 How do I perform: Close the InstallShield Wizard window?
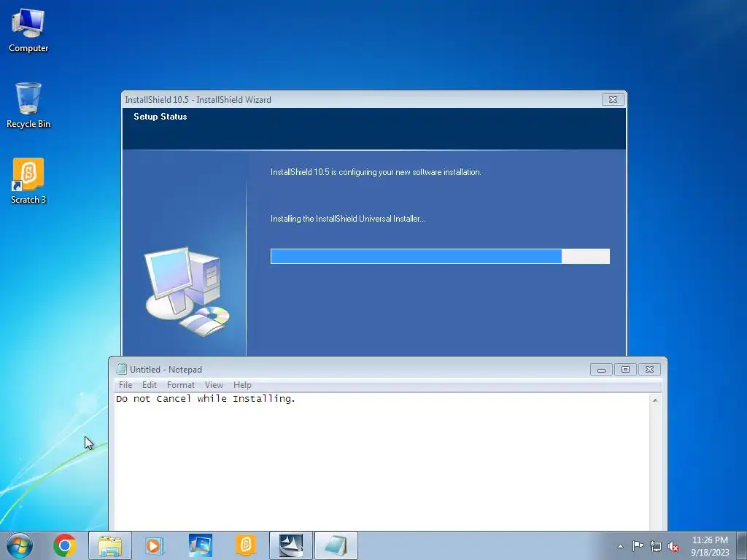click(x=613, y=99)
